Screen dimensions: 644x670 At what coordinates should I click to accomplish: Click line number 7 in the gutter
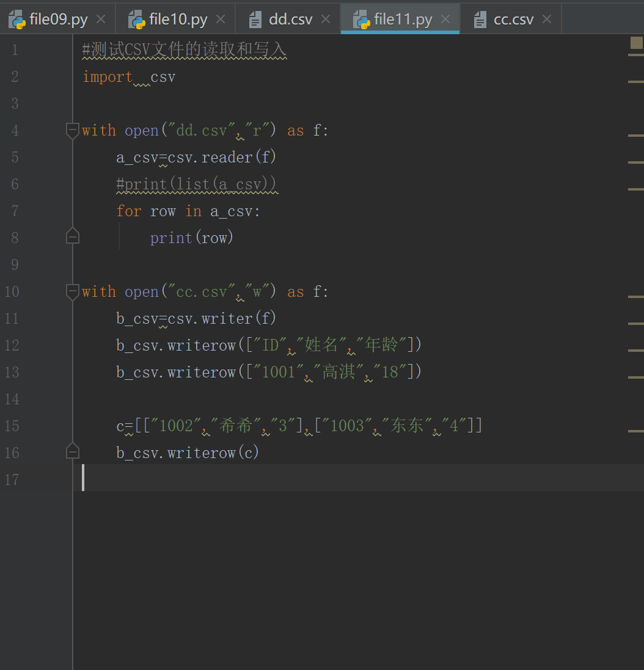pyautogui.click(x=15, y=211)
